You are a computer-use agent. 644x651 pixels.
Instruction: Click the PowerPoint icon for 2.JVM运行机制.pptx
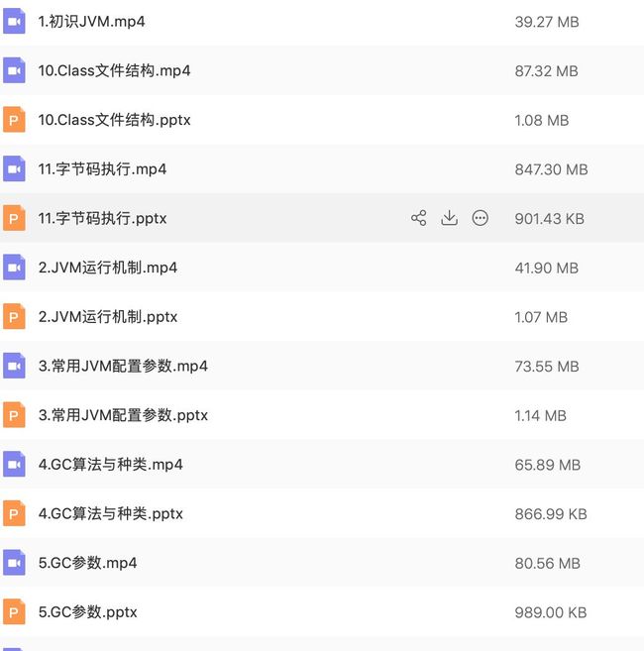14,317
